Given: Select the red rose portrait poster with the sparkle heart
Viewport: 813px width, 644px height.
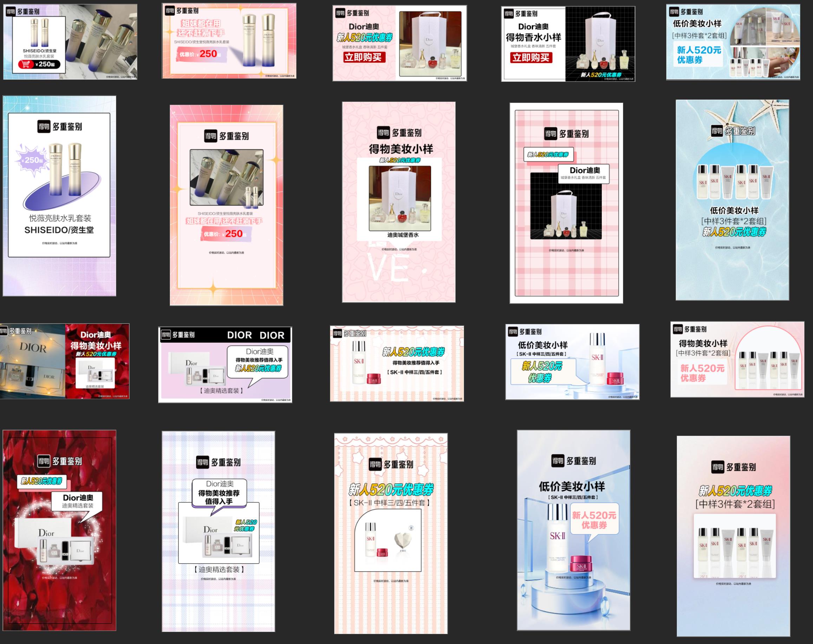Looking at the screenshot, I should [60, 530].
